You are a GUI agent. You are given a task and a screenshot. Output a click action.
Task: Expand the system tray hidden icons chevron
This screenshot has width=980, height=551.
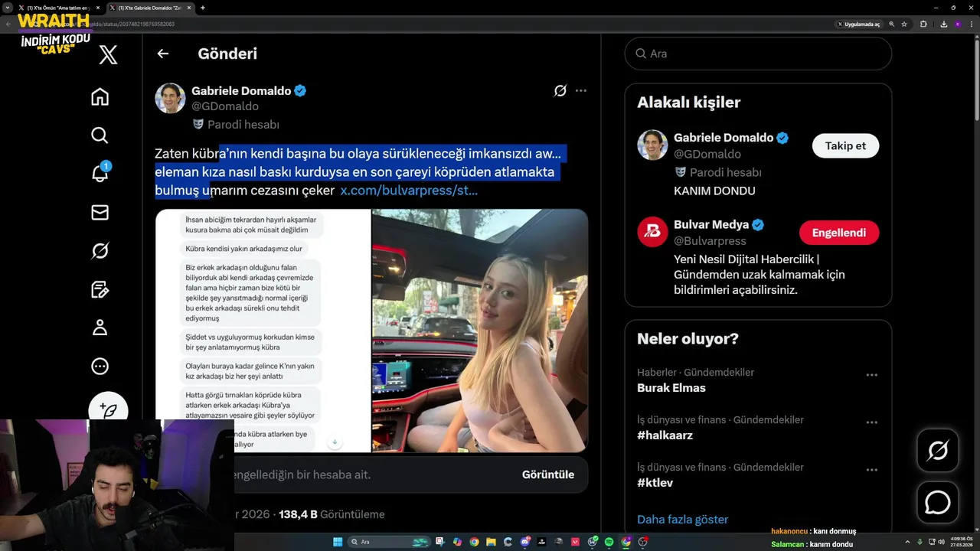tap(908, 542)
